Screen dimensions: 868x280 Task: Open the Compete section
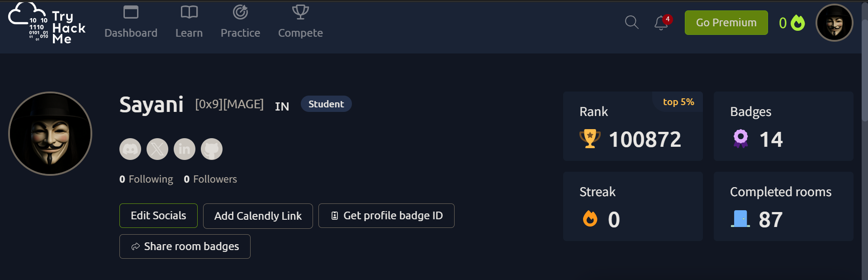click(x=300, y=21)
